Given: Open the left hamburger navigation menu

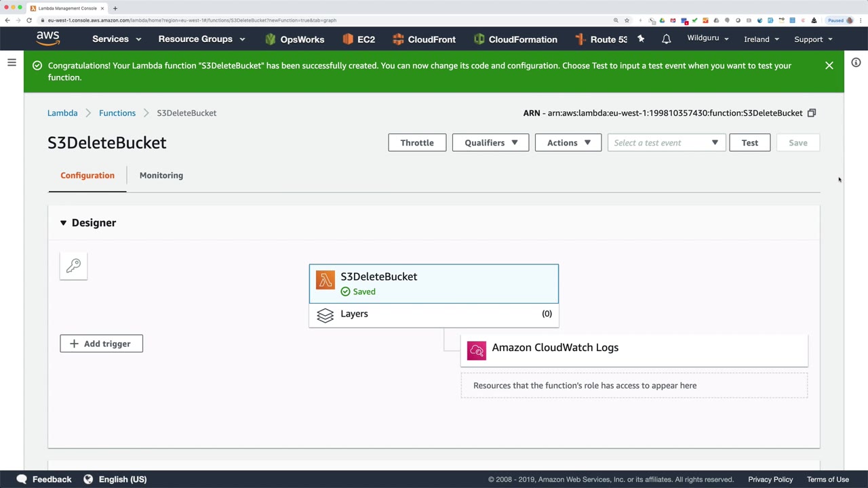Looking at the screenshot, I should (12, 62).
